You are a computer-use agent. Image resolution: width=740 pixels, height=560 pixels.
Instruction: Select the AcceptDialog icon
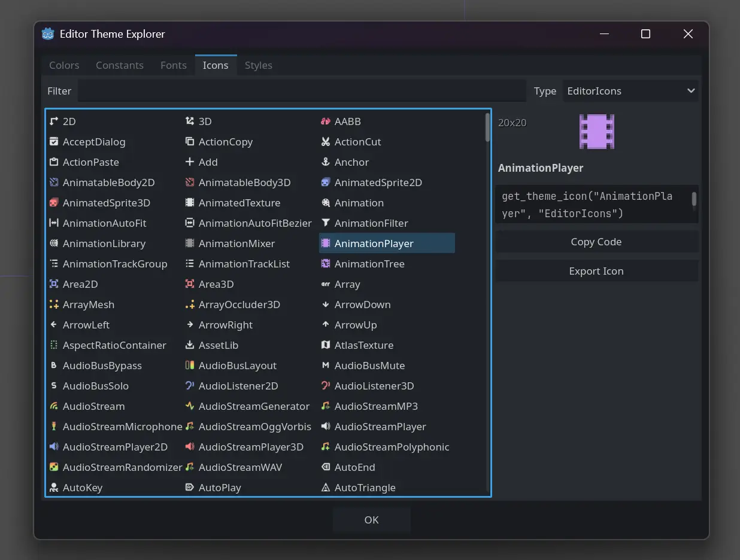[x=93, y=141]
